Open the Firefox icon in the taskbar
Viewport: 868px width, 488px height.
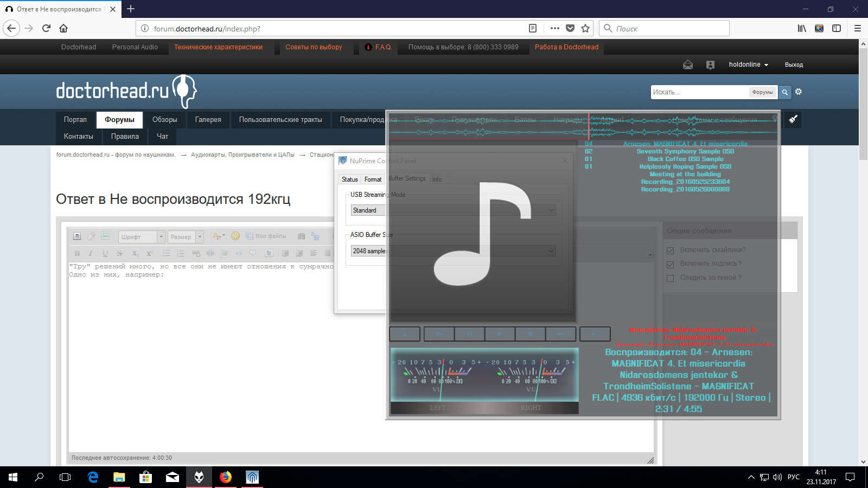pos(226,477)
